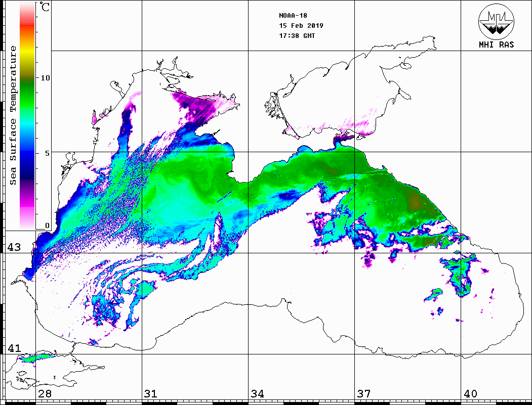
Task: Click longitude label '34'
Action: (258, 394)
